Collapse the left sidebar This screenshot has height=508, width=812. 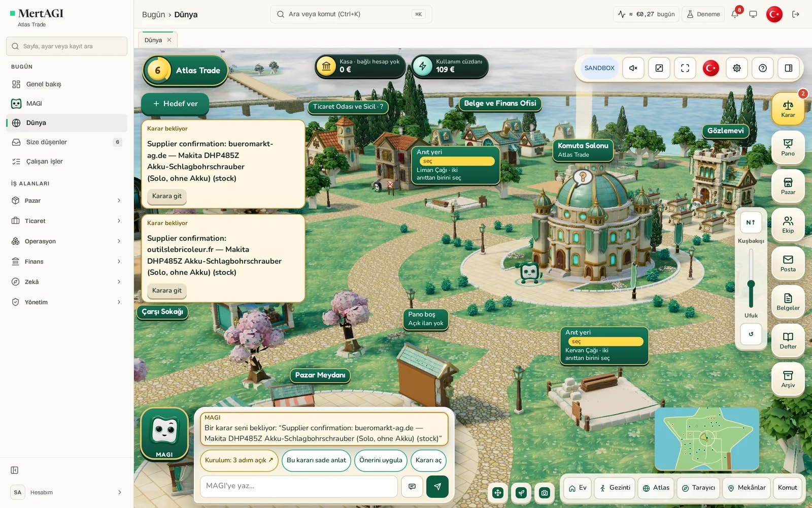tap(15, 470)
